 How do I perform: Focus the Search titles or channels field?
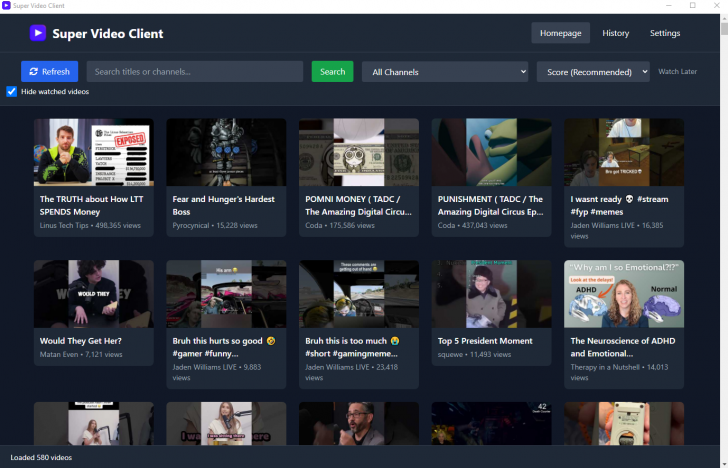(195, 72)
